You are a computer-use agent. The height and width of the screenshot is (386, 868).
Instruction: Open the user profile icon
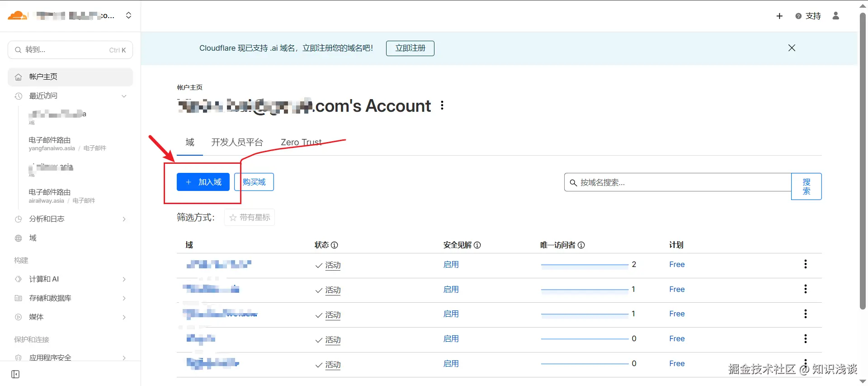[836, 16]
